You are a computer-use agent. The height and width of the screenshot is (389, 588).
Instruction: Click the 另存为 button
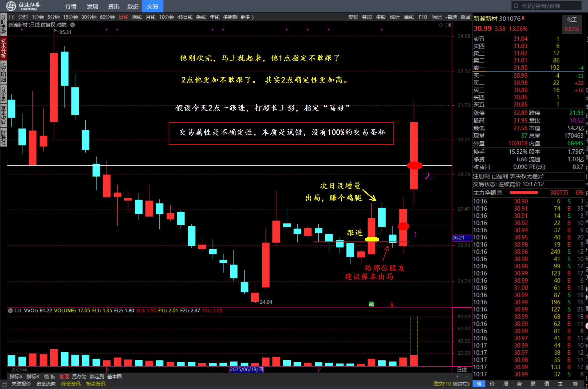pos(79,376)
